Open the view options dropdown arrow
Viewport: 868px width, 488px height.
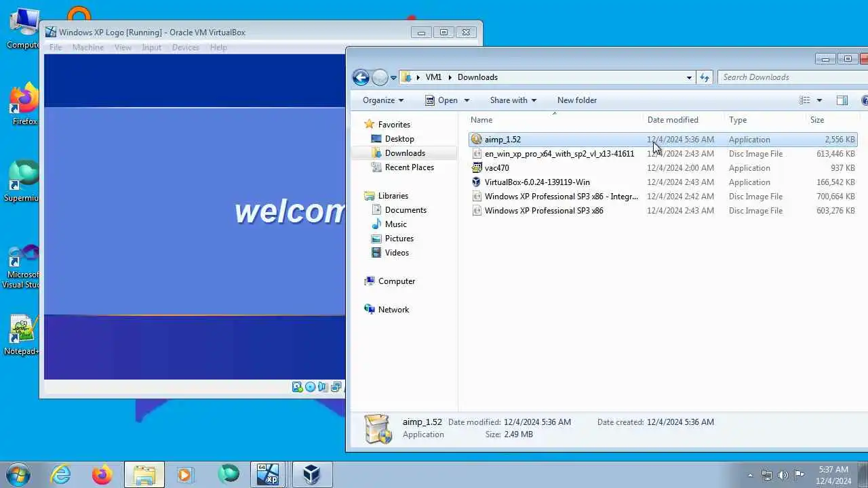click(x=819, y=100)
